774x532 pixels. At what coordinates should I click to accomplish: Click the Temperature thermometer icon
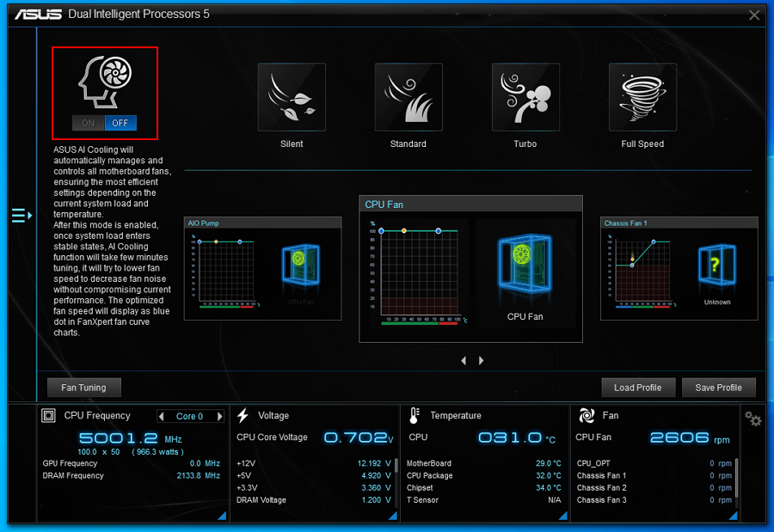tap(415, 415)
